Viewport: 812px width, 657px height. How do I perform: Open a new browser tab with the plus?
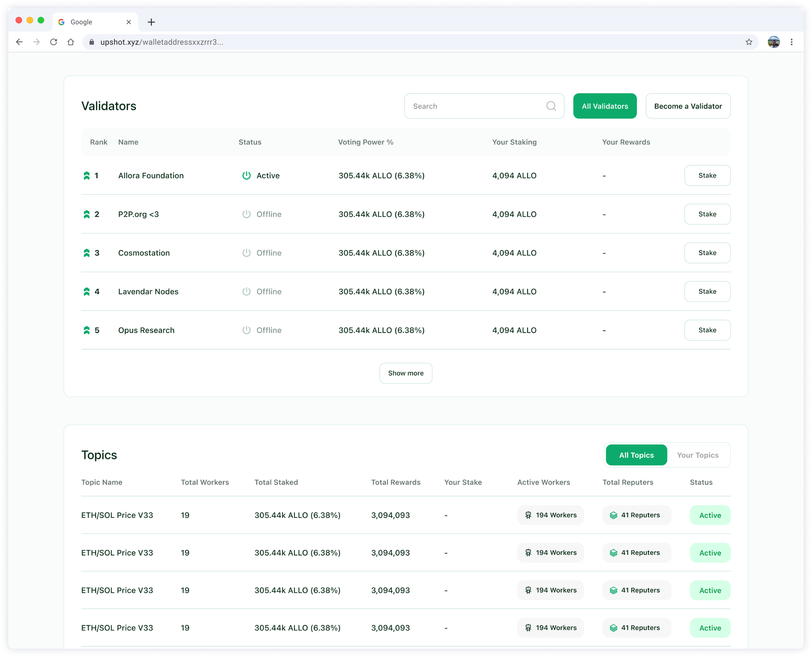[x=151, y=22]
